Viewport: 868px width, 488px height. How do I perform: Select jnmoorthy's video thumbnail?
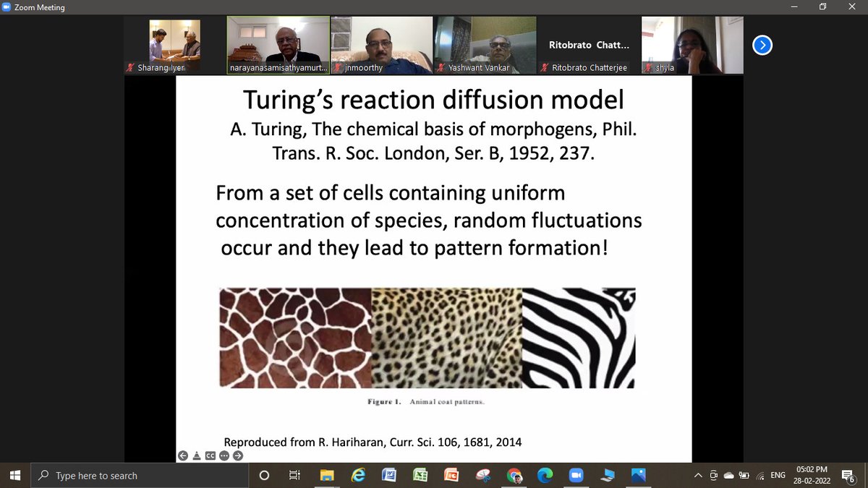[382, 45]
